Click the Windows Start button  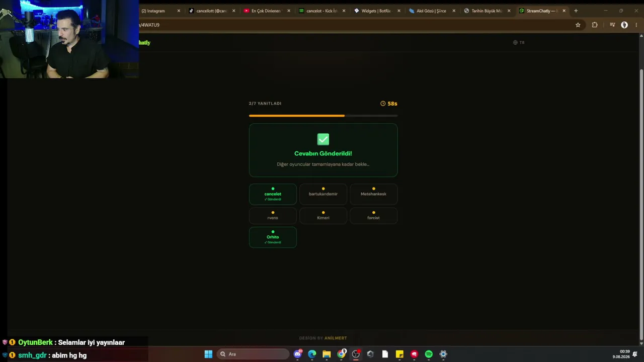point(208,354)
